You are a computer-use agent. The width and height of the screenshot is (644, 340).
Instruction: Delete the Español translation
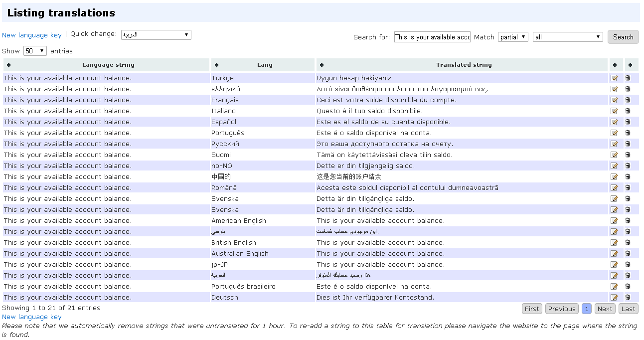[628, 122]
